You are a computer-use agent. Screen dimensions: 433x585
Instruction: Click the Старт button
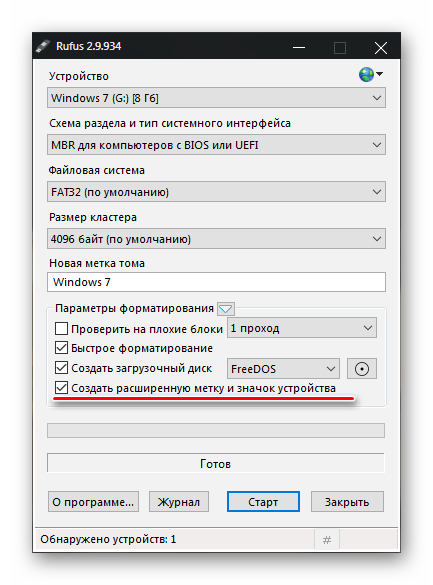pos(263,501)
